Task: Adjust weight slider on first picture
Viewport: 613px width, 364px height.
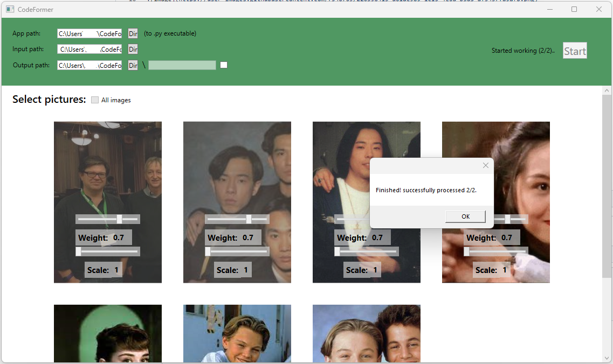Action: coord(107,219)
